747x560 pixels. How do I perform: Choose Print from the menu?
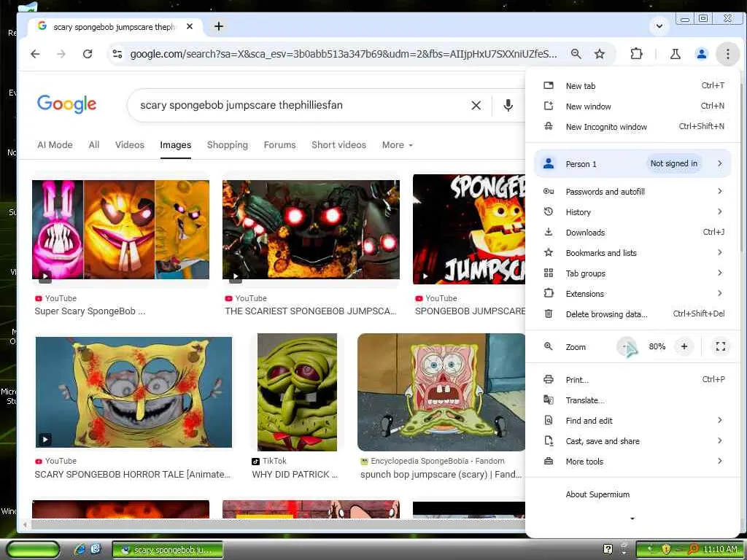tap(632, 379)
